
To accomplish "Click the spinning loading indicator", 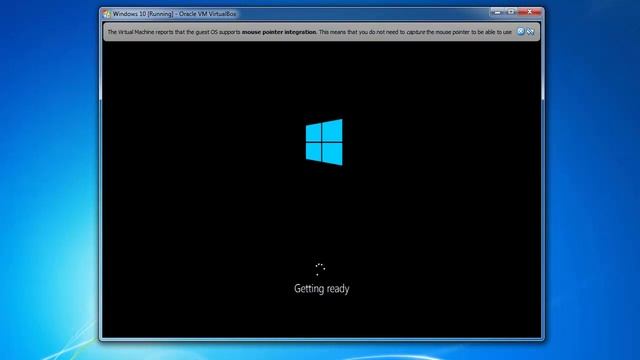I will pos(320,269).
